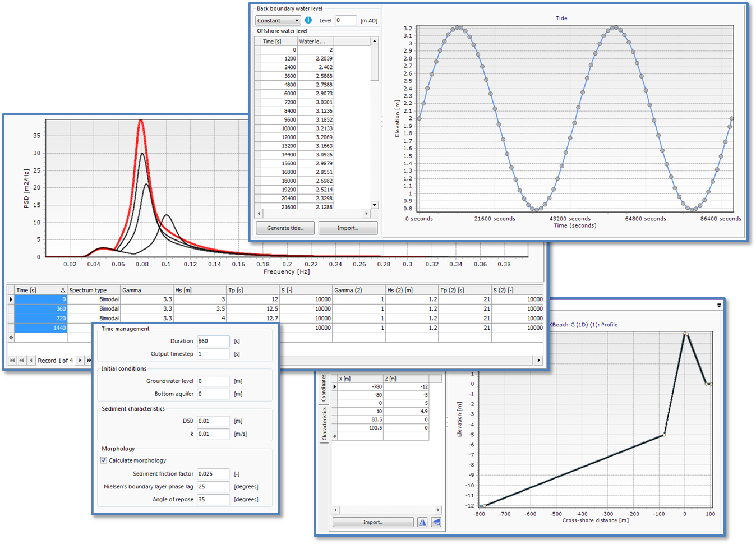
Task: Click Import under the offshore water level table
Action: coord(348,228)
